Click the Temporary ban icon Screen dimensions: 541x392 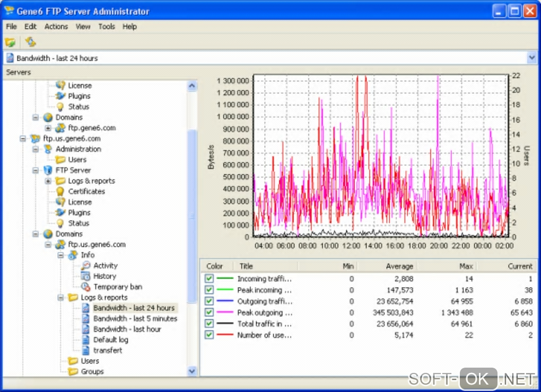86,287
